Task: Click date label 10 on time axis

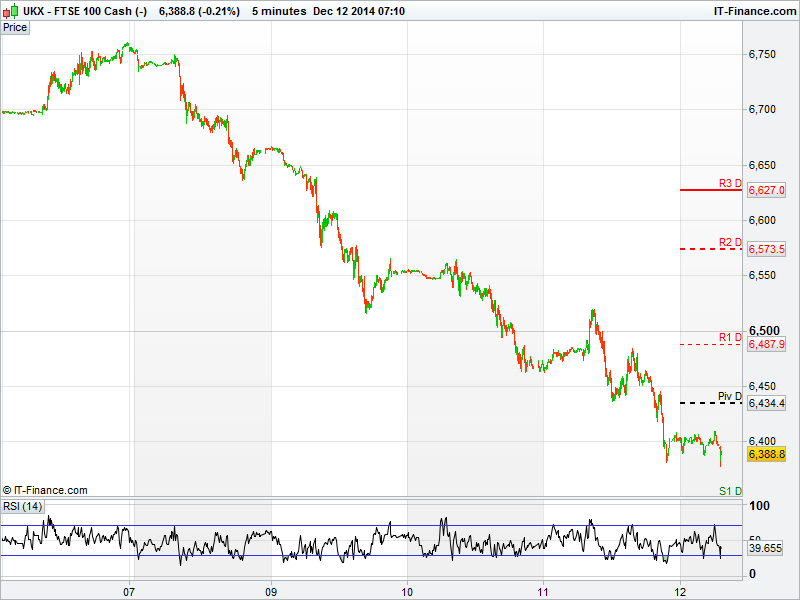Action: click(407, 589)
